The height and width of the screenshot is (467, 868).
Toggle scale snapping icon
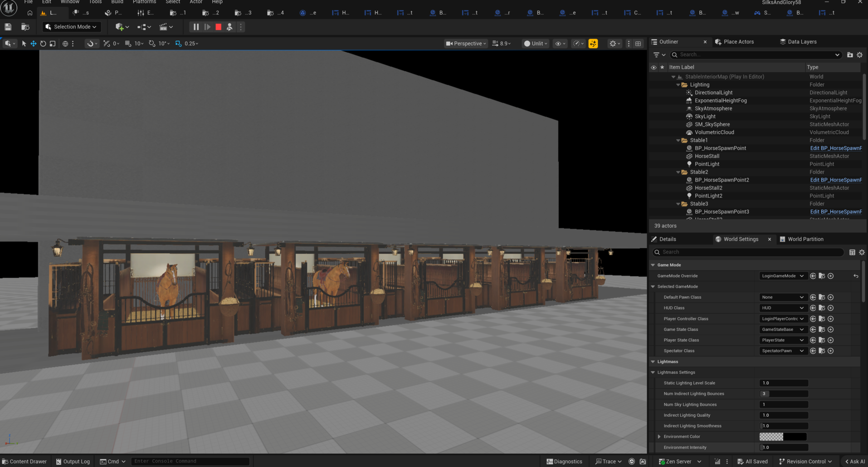coord(178,44)
